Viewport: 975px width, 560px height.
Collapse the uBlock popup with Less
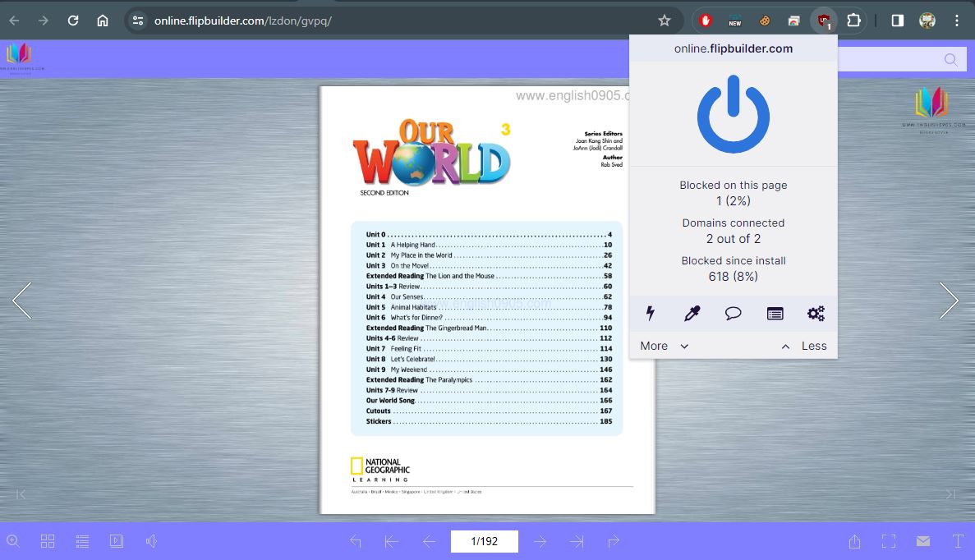point(803,346)
